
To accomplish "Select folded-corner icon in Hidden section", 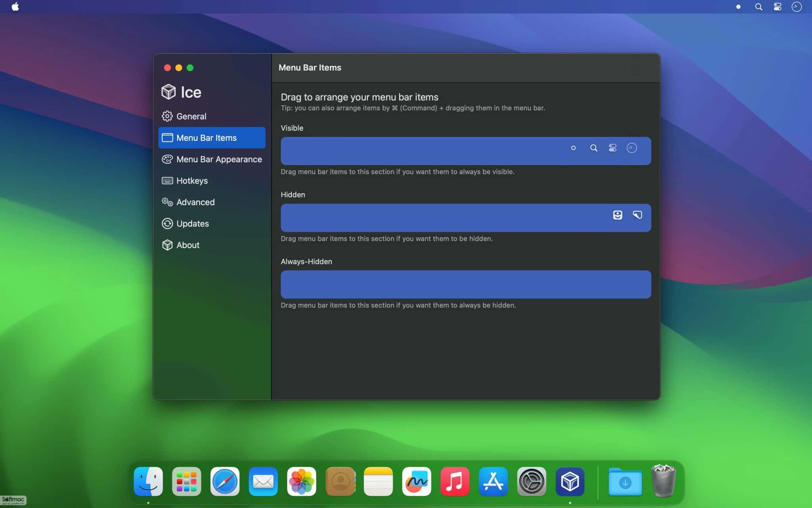I will tap(637, 215).
